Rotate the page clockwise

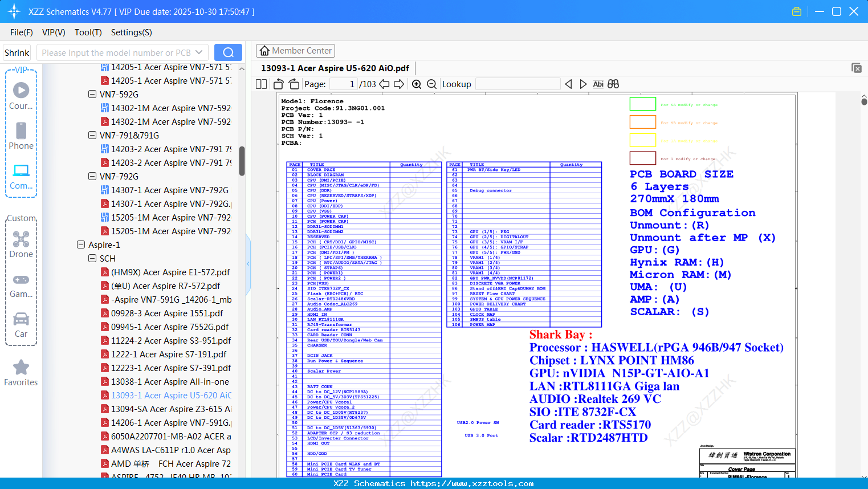pos(294,84)
